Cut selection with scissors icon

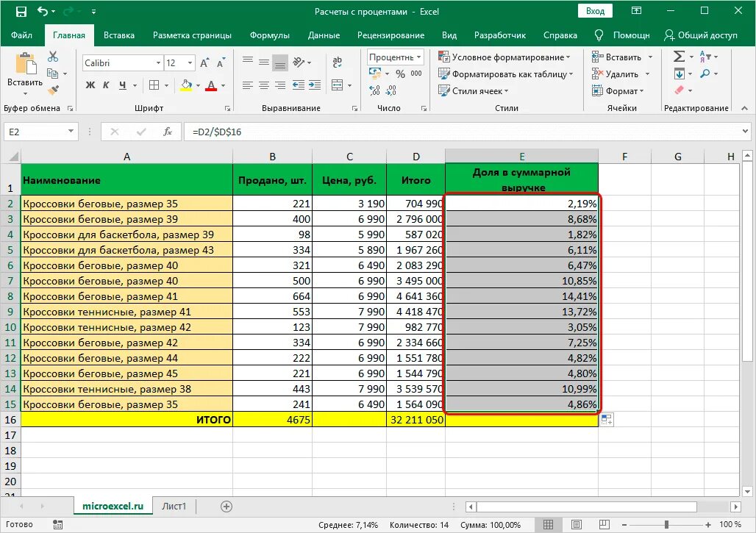[x=52, y=57]
